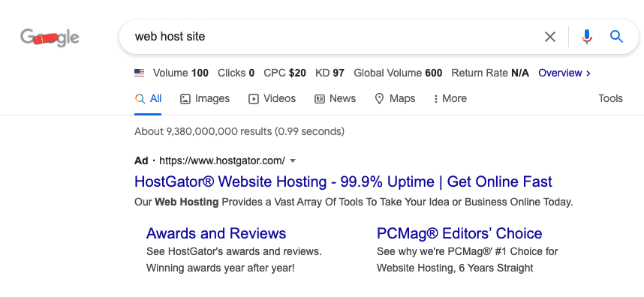The image size is (644, 297).
Task: Click the ad description starting 'Our Web Hosting Provides'
Action: 354,202
